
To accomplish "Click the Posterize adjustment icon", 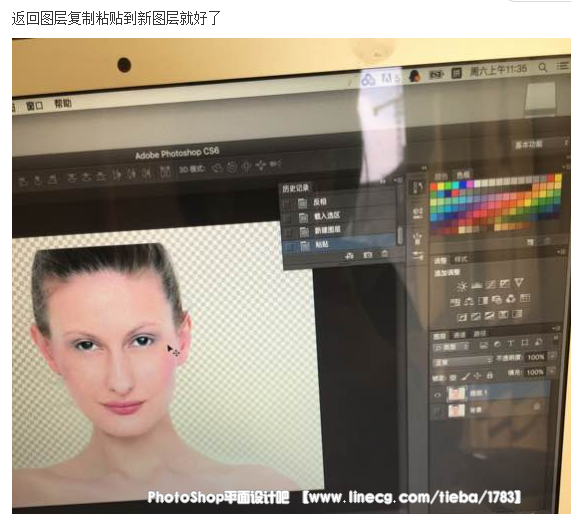I will 476,317.
